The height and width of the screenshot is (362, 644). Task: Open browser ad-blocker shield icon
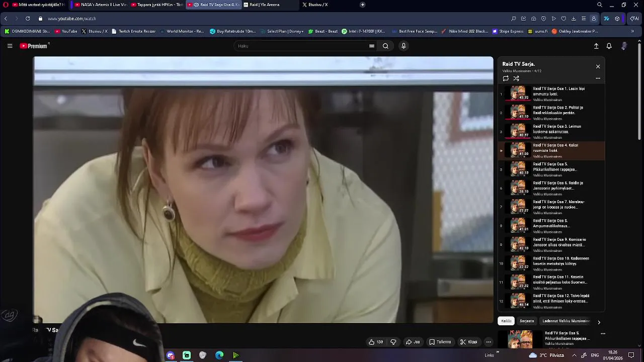(543, 19)
